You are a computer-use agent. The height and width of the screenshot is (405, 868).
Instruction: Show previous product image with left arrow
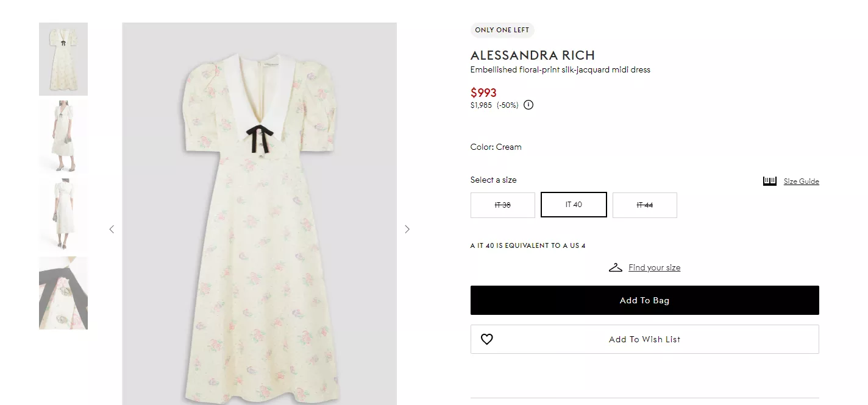pos(112,229)
